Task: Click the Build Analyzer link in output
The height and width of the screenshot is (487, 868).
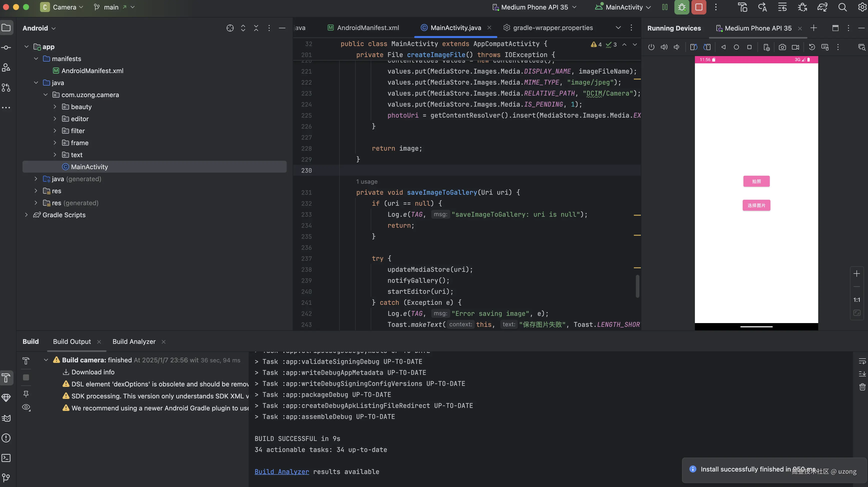Action: (x=281, y=471)
